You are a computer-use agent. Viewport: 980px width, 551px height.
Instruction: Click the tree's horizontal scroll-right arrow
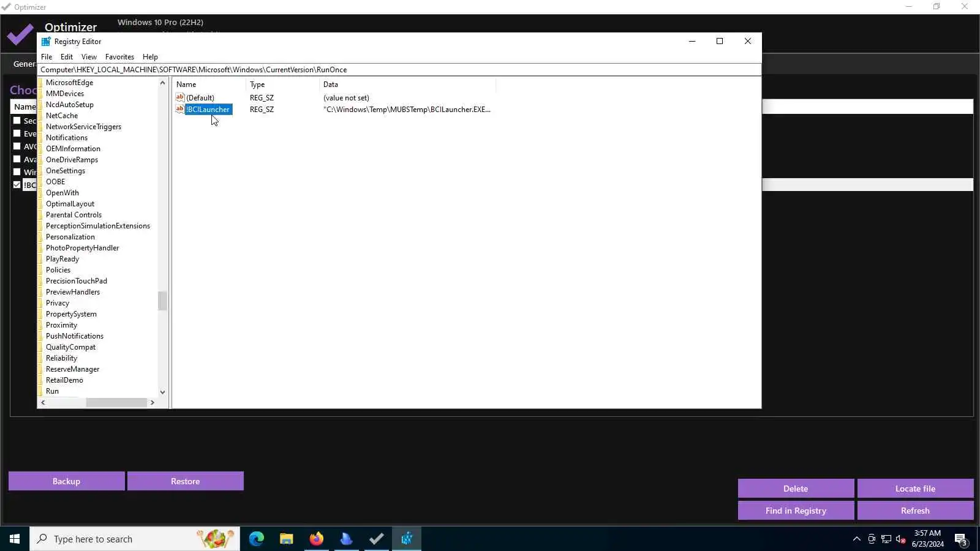point(153,402)
